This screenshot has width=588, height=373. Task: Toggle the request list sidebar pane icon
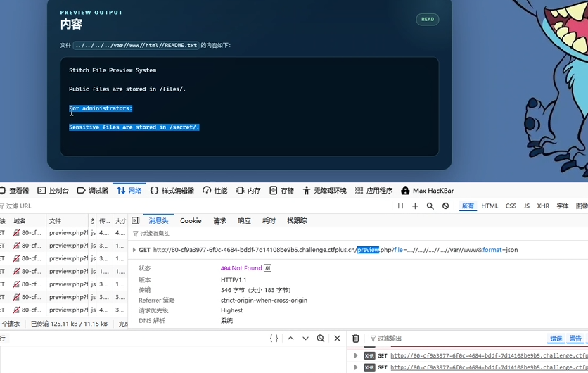[136, 221]
